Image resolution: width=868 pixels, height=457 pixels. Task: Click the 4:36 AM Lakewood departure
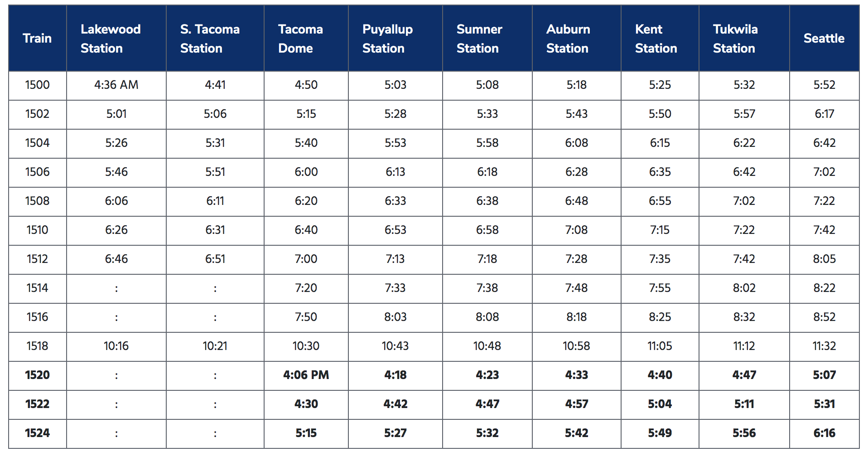[116, 85]
